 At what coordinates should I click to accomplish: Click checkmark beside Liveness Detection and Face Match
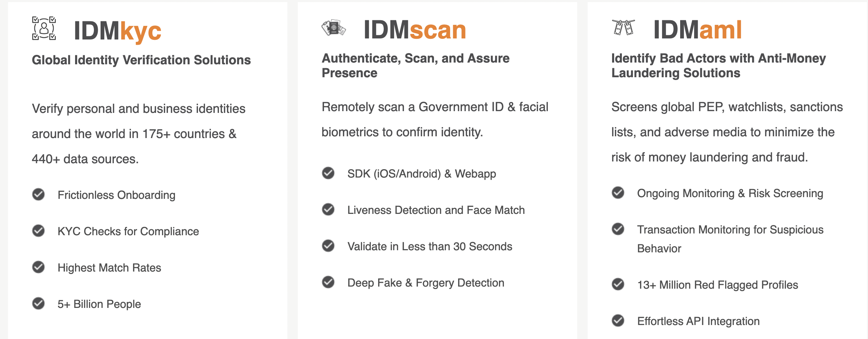coord(328,209)
